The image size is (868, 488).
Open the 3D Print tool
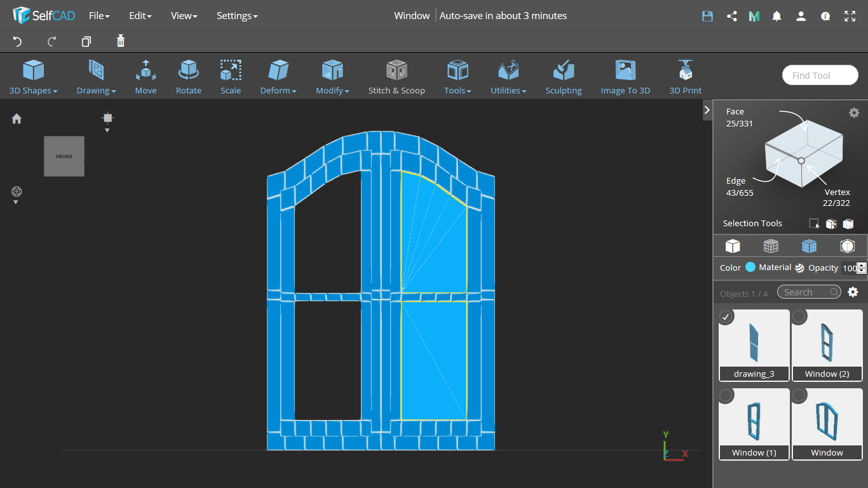coord(686,77)
